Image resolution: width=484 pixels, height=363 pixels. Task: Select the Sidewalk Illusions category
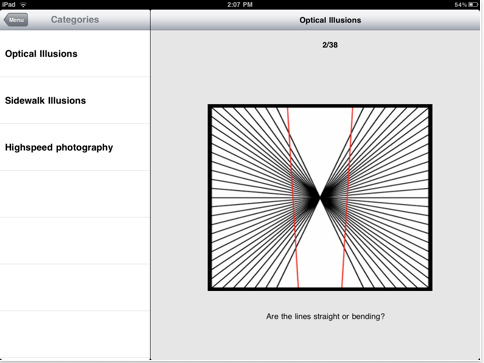click(x=75, y=100)
